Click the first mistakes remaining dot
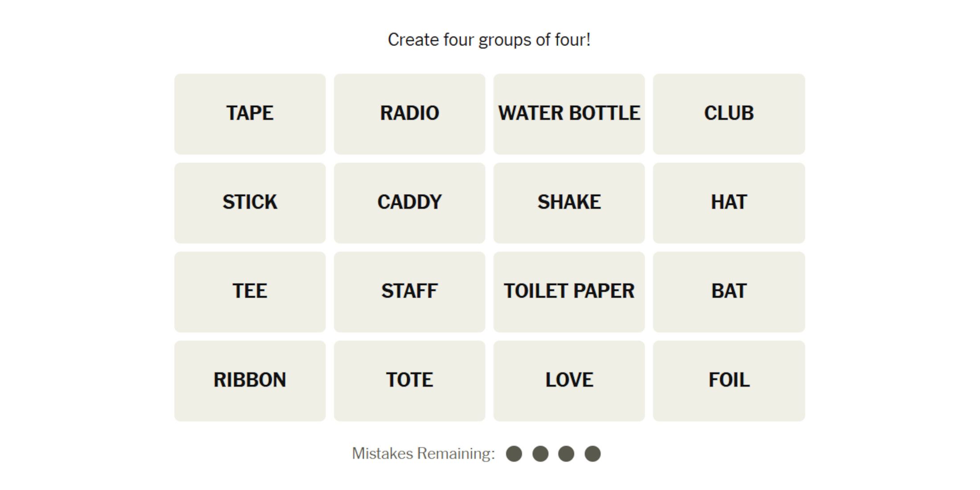The width and height of the screenshot is (980, 490). coord(514,454)
